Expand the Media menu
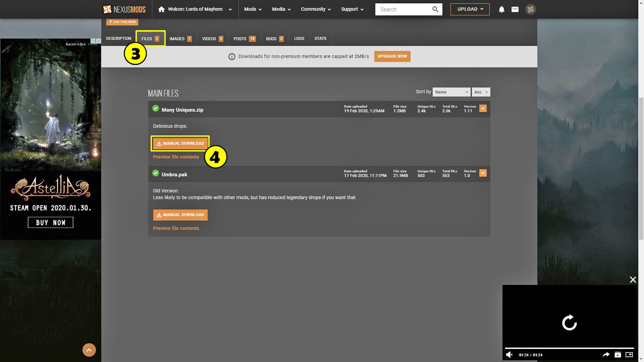This screenshot has width=644, height=362. coord(281,9)
